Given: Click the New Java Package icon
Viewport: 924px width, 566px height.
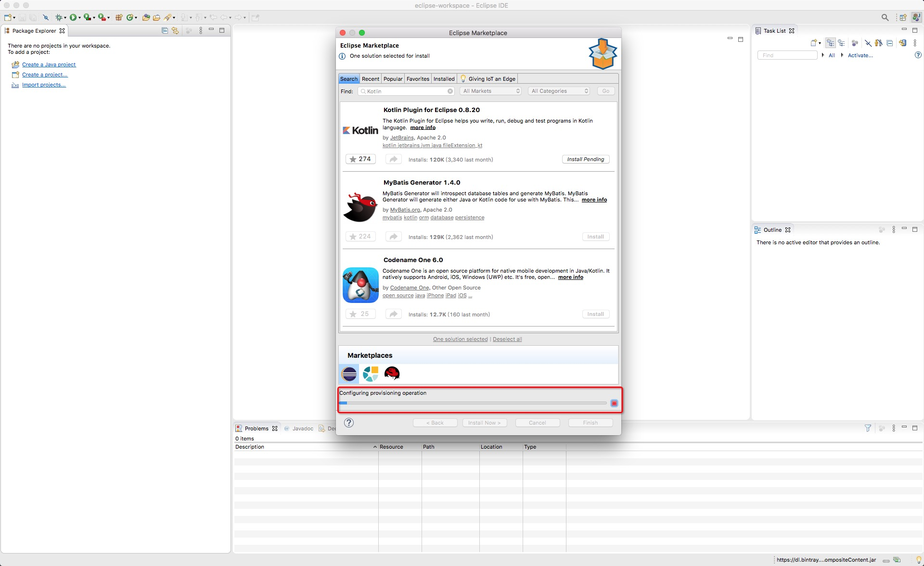Looking at the screenshot, I should [x=119, y=17].
